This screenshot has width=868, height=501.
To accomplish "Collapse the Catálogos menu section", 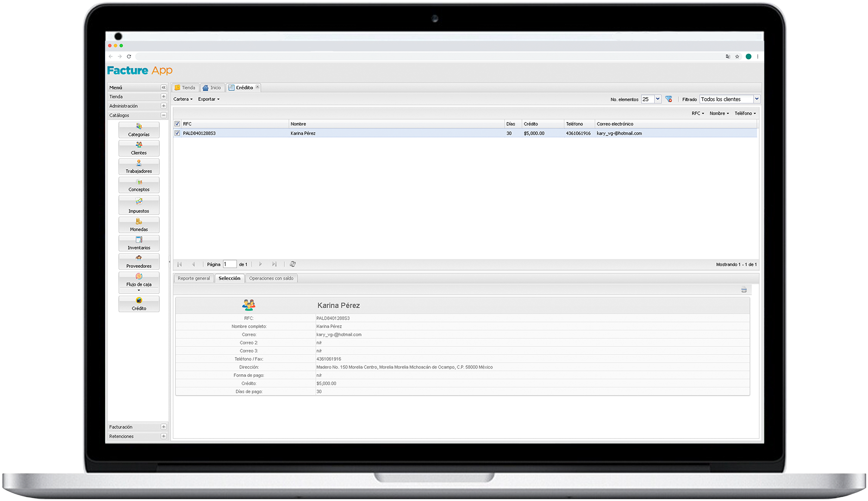I will [163, 115].
